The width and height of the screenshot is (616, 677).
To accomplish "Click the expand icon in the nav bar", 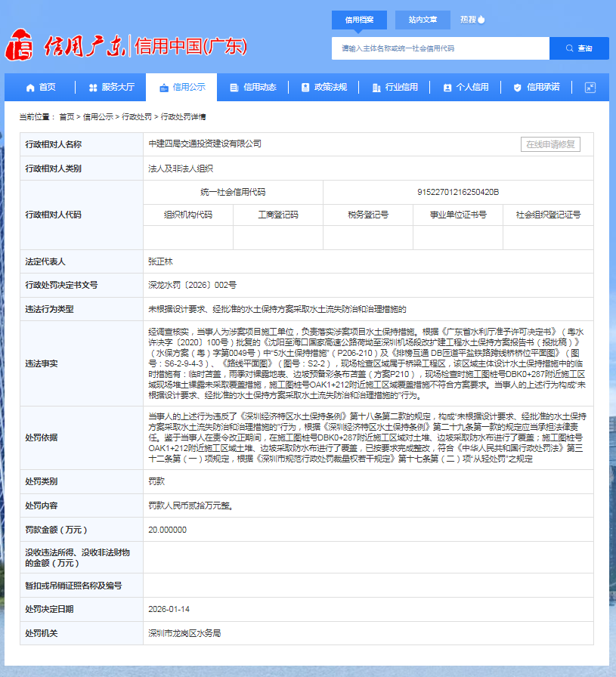I will click(590, 87).
